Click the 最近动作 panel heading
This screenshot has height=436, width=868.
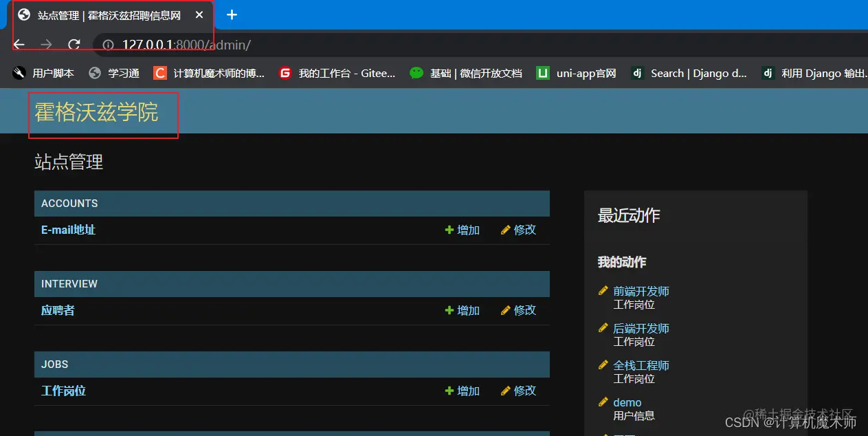pyautogui.click(x=629, y=215)
